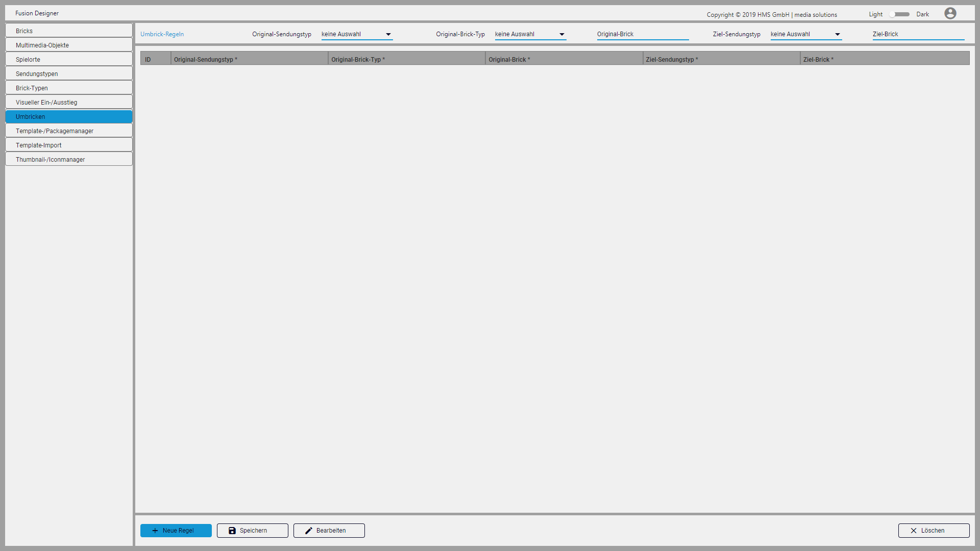Select Sendungstypen in the sidebar
The width and height of the screenshot is (980, 551).
click(x=69, y=73)
